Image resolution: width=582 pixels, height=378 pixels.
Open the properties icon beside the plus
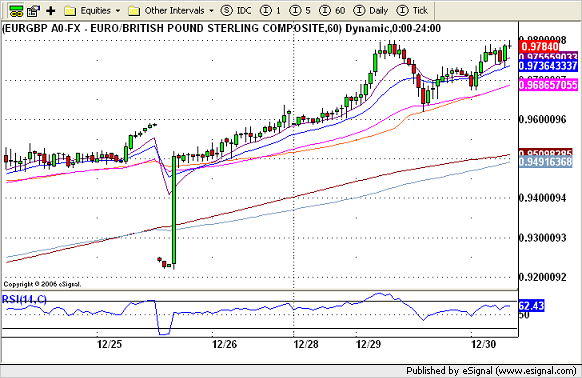pyautogui.click(x=33, y=11)
